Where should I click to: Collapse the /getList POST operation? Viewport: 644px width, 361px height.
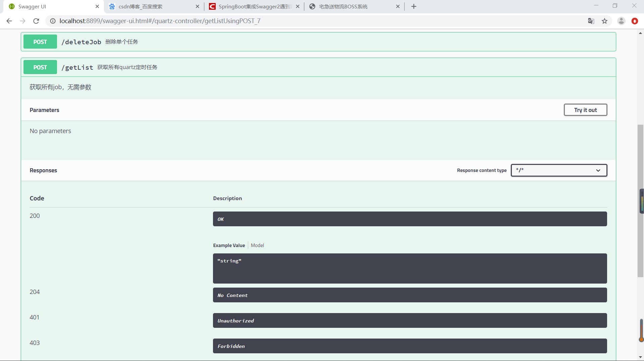[318, 67]
